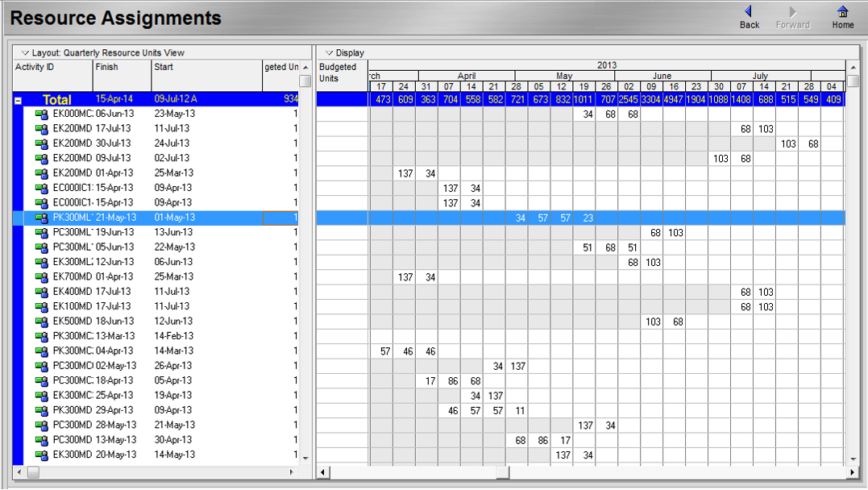Click resource icon for EK100MD row
This screenshot has width=868, height=490.
pos(42,306)
